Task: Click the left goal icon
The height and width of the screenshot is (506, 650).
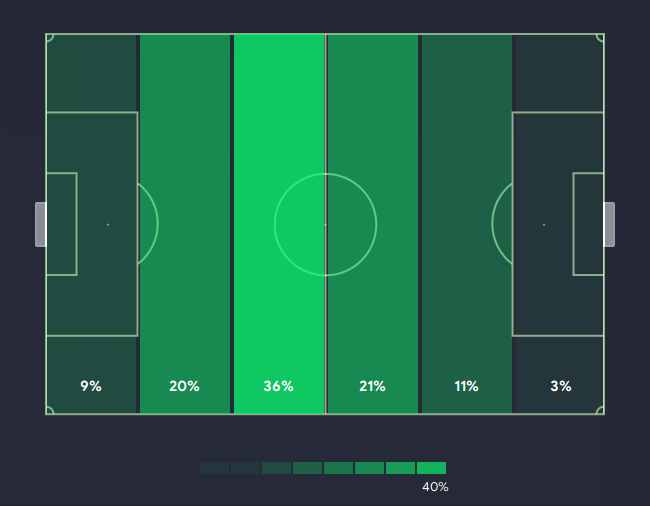Action: point(41,225)
